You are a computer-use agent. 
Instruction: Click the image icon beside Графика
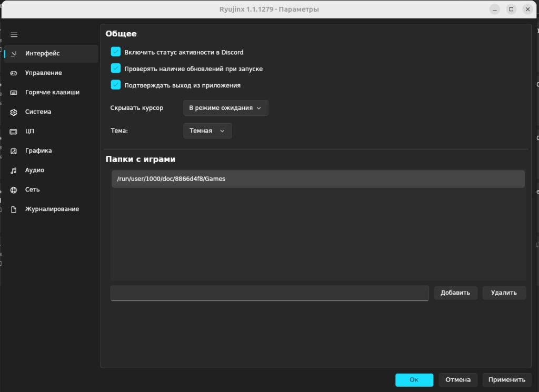[14, 151]
